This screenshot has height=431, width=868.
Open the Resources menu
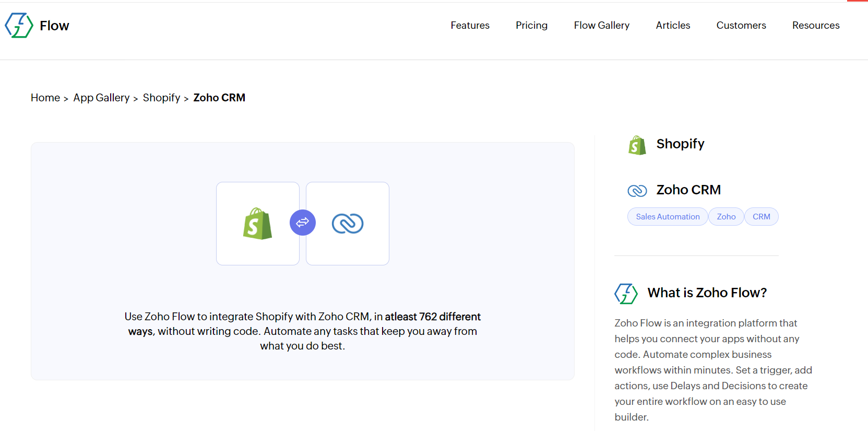pos(815,25)
